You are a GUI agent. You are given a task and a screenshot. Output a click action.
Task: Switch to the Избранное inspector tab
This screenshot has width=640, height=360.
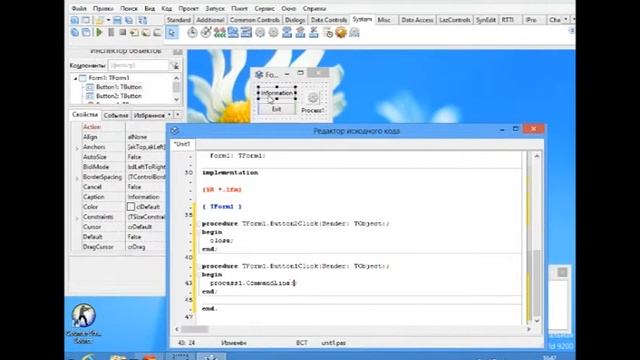(149, 116)
